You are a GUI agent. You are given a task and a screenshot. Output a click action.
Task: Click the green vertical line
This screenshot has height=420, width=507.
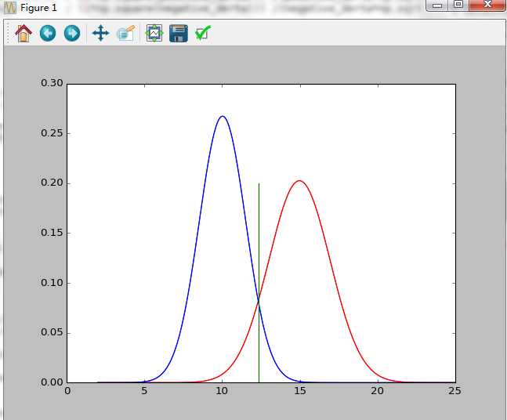tap(259, 283)
